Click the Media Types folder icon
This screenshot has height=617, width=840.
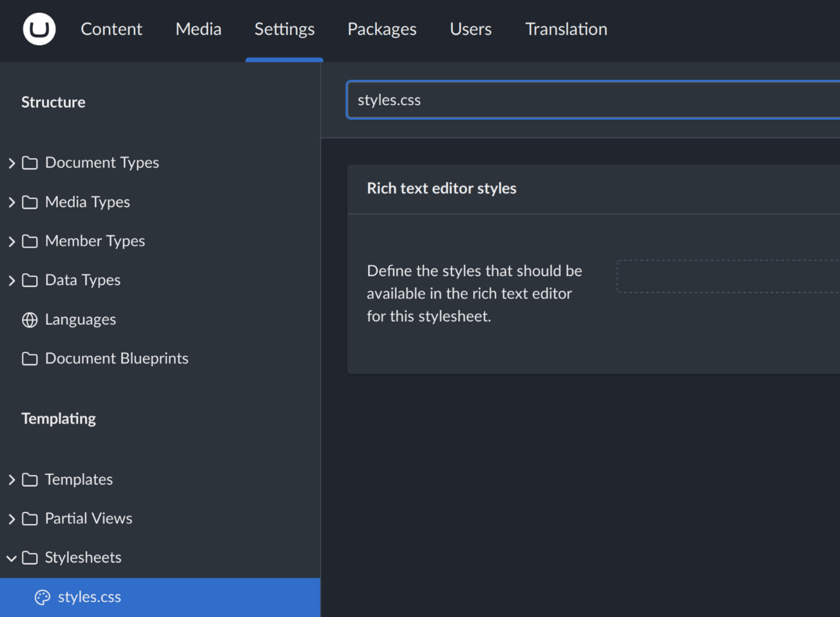[30, 202]
